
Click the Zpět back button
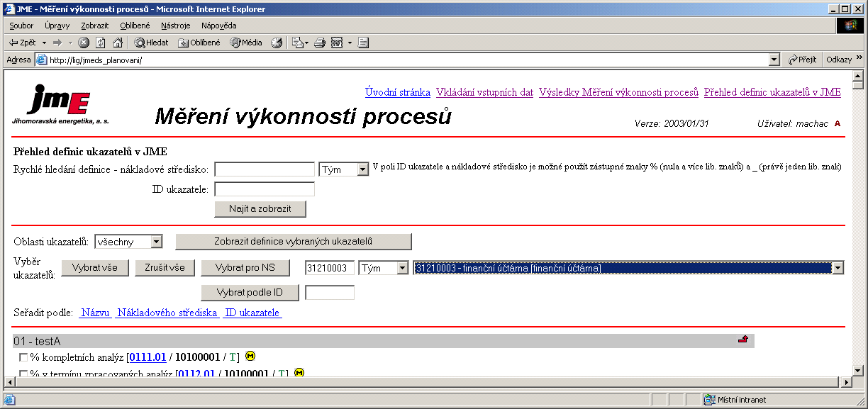[22, 43]
